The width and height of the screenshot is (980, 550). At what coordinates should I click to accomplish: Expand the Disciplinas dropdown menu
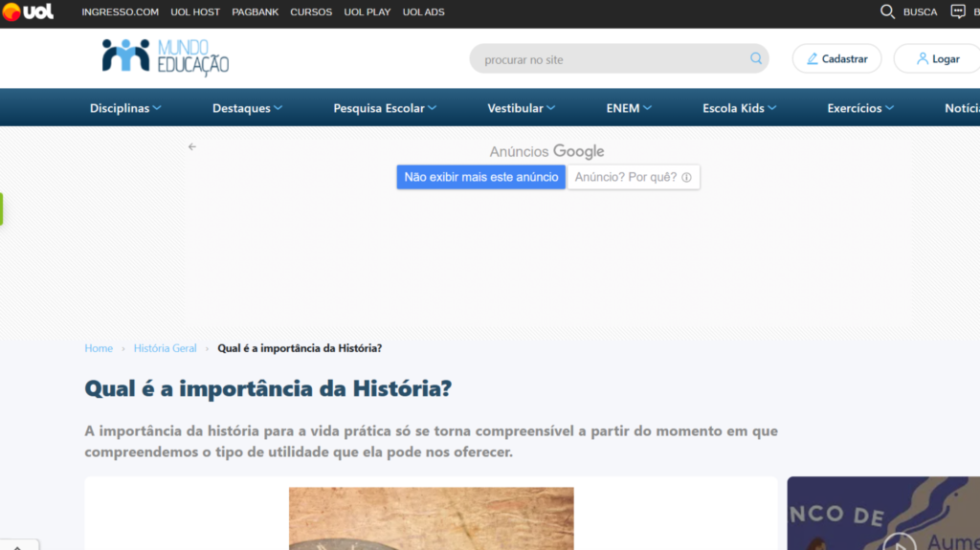[x=125, y=108]
